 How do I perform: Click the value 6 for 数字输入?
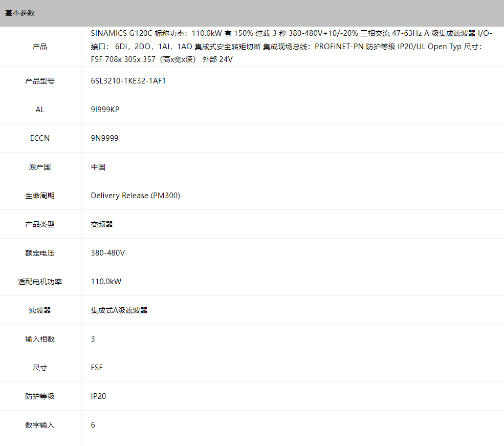tap(93, 425)
